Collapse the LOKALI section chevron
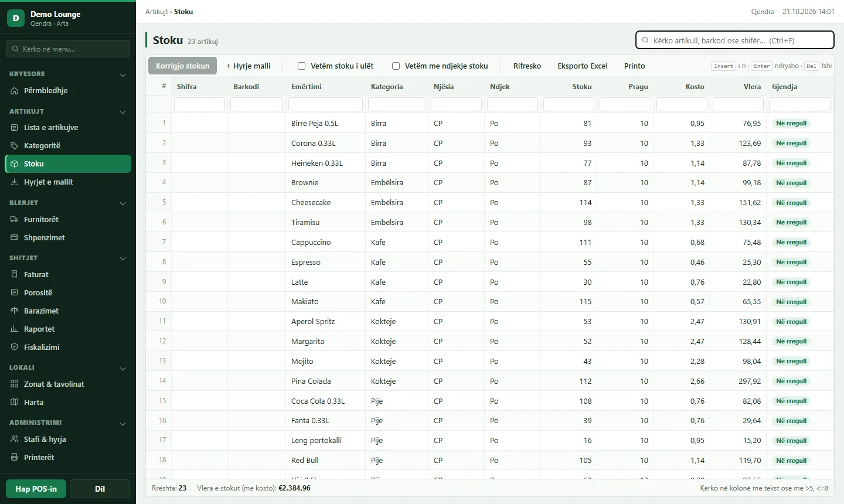Screen dimensions: 844x504 122,369
